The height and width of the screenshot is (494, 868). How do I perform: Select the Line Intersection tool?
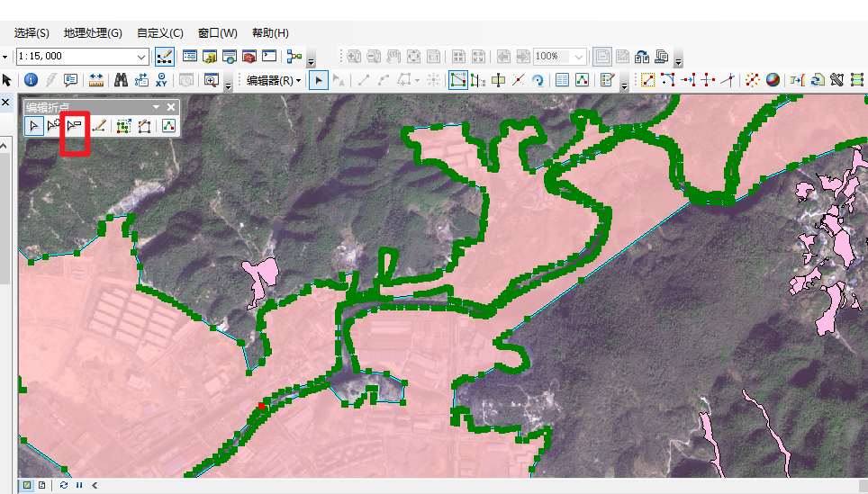click(728, 80)
